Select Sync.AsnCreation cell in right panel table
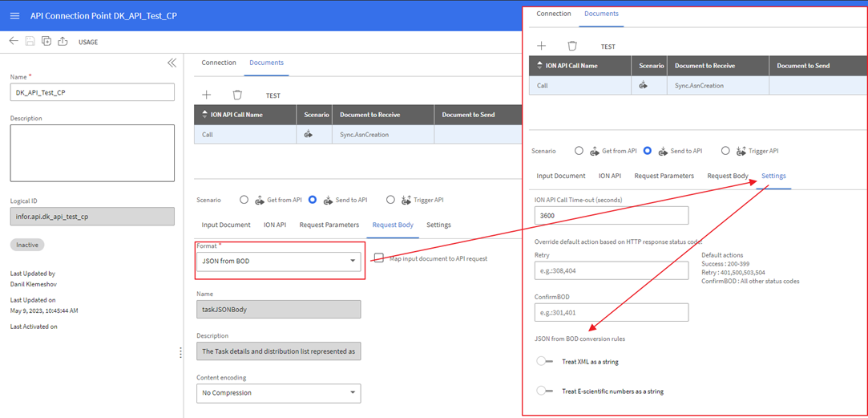 (718, 86)
